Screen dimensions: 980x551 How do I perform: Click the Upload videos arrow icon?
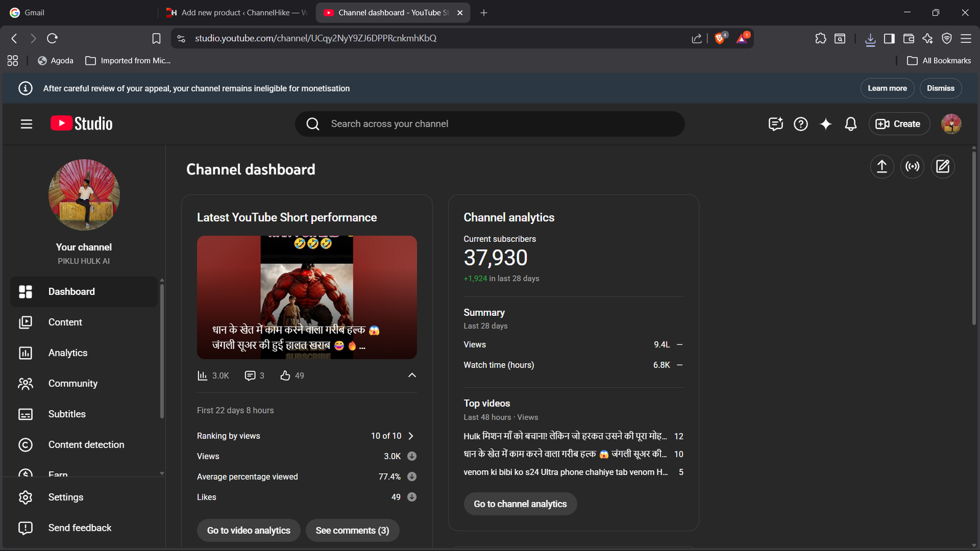point(882,167)
